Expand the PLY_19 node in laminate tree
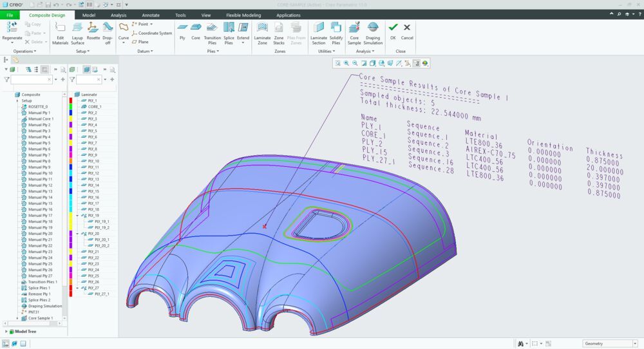644x349 pixels. coord(77,216)
